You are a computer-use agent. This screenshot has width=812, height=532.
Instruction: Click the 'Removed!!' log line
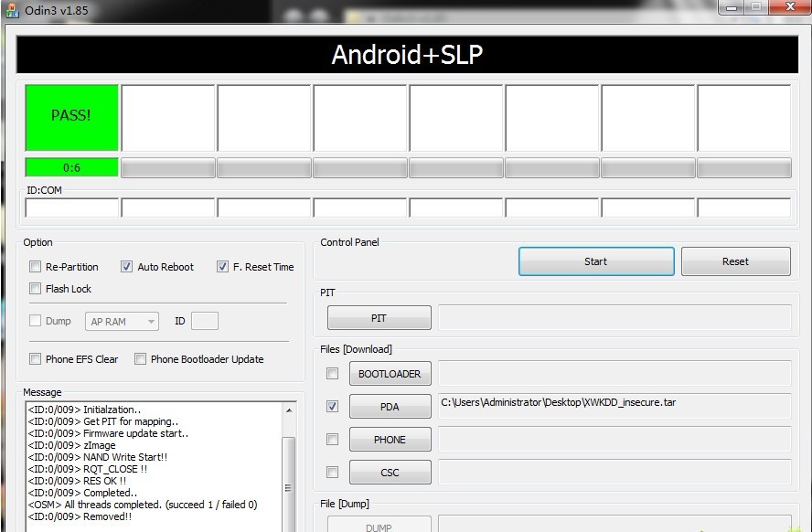click(80, 516)
